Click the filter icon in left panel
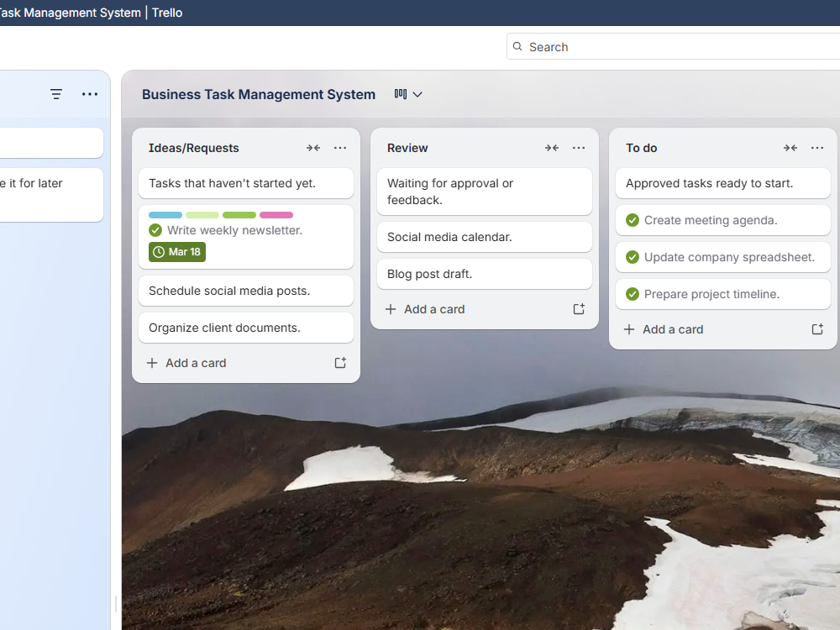The width and height of the screenshot is (840, 630). tap(56, 94)
